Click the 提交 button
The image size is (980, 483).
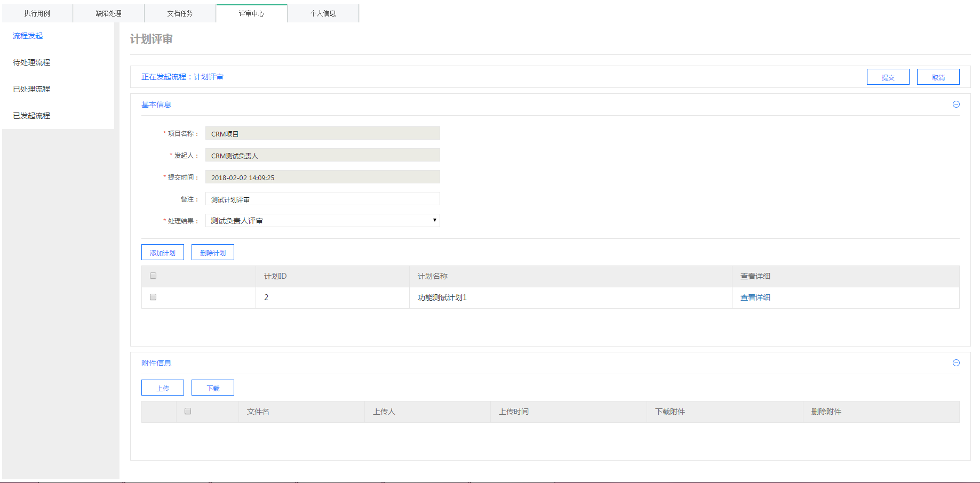tap(888, 77)
